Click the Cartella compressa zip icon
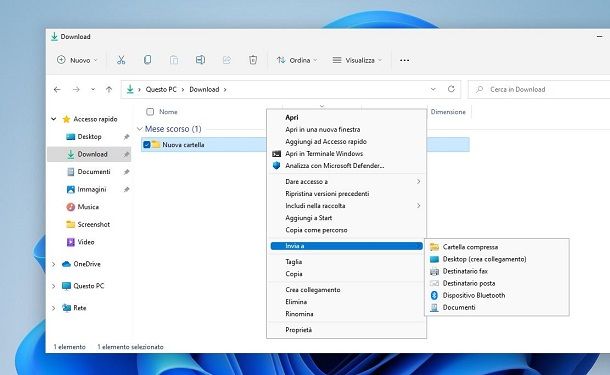Image resolution: width=610 pixels, height=375 pixels. click(x=435, y=247)
